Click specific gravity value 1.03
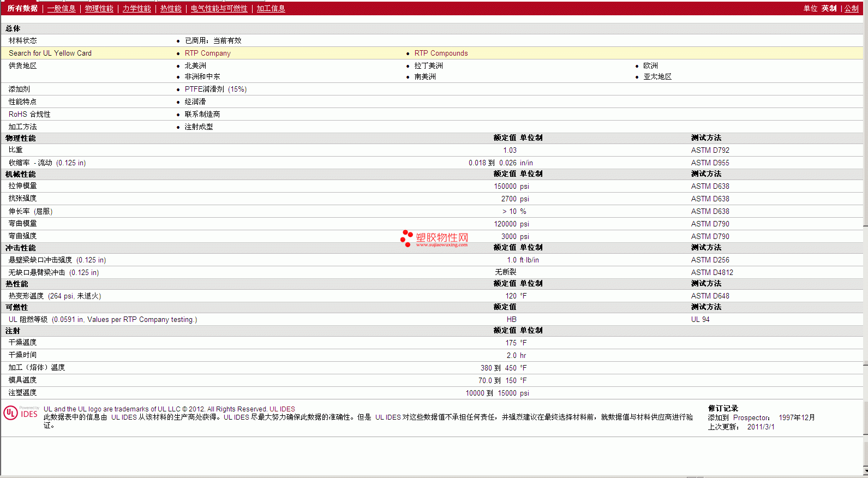The image size is (868, 478). pos(510,151)
